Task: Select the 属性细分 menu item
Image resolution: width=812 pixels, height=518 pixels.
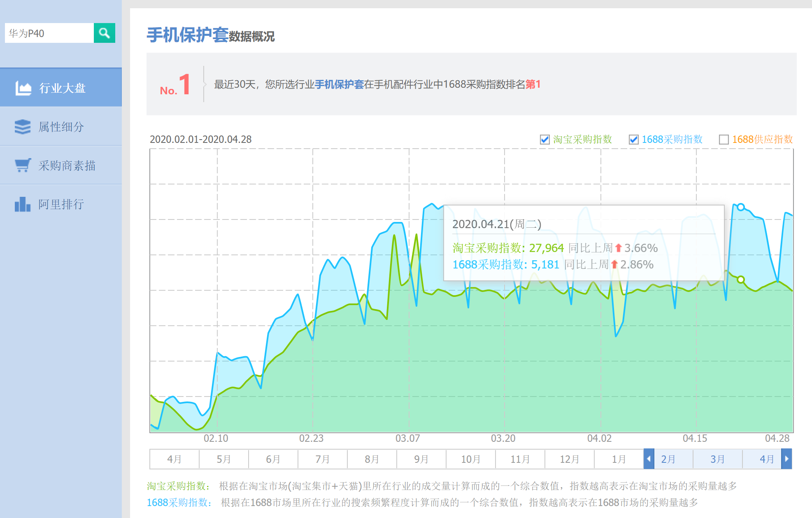Action: click(61, 127)
